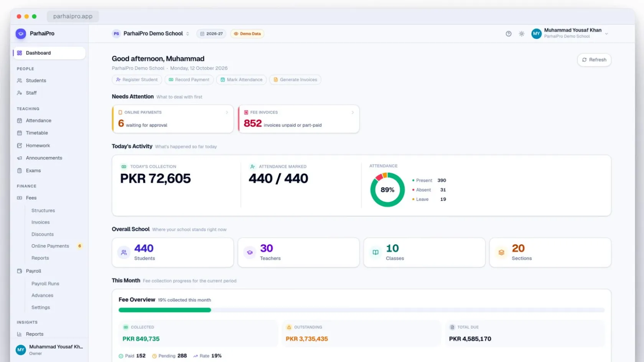The width and height of the screenshot is (644, 362).
Task: Click the Mark Attendance shortcut
Action: 242,80
